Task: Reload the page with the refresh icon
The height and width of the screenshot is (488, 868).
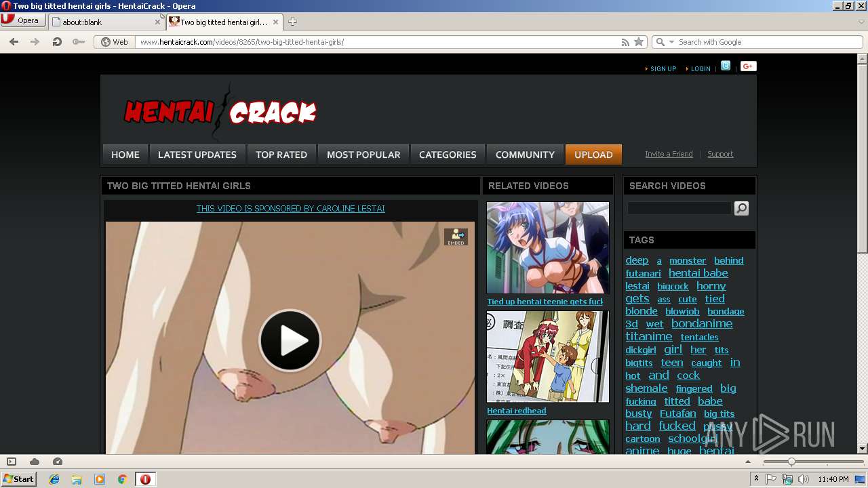Action: [57, 42]
